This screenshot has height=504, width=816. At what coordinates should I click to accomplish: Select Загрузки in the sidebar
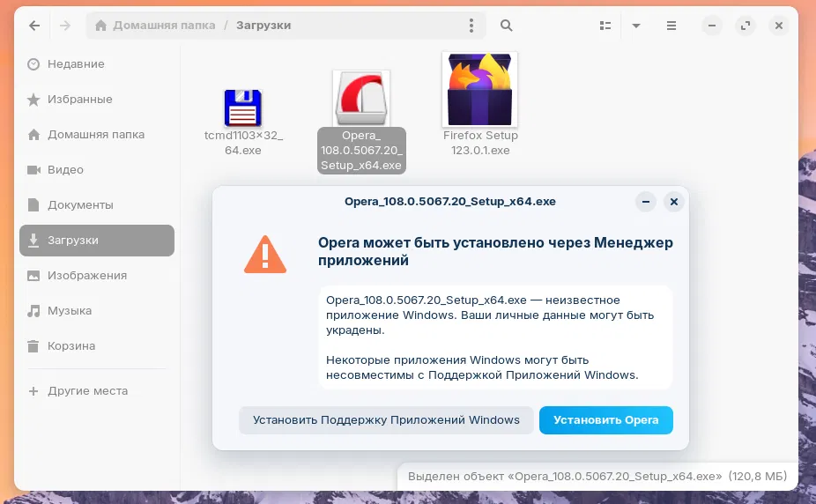97,241
